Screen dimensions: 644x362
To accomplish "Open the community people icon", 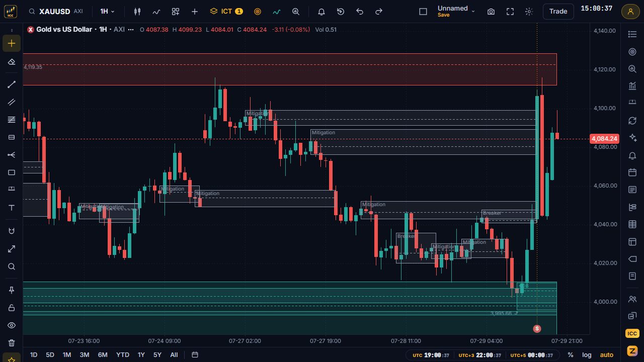I will click(x=632, y=299).
